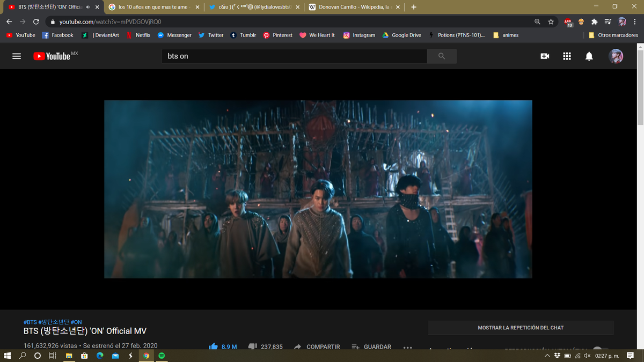Bookmark this page with the star

551,21
